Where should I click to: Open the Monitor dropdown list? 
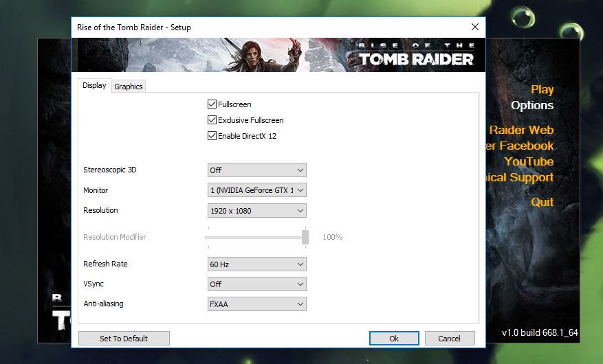(x=257, y=190)
